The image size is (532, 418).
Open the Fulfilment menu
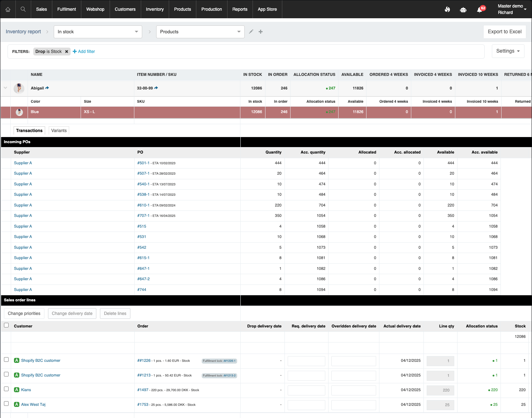(x=67, y=9)
